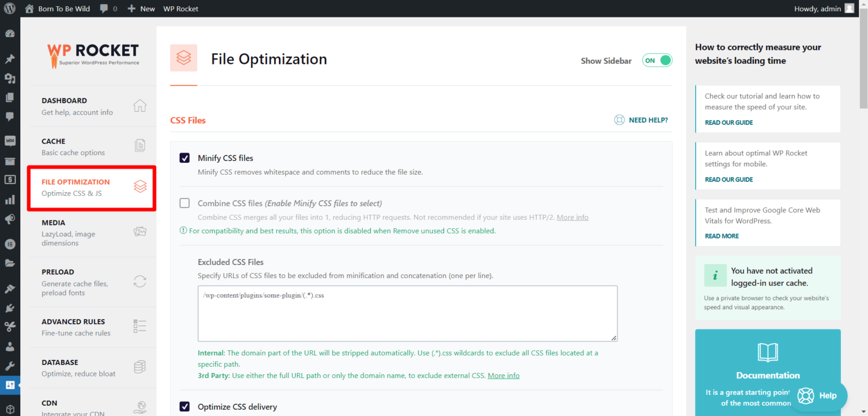The height and width of the screenshot is (416, 868).
Task: Disable Minify CSS files
Action: pos(184,158)
